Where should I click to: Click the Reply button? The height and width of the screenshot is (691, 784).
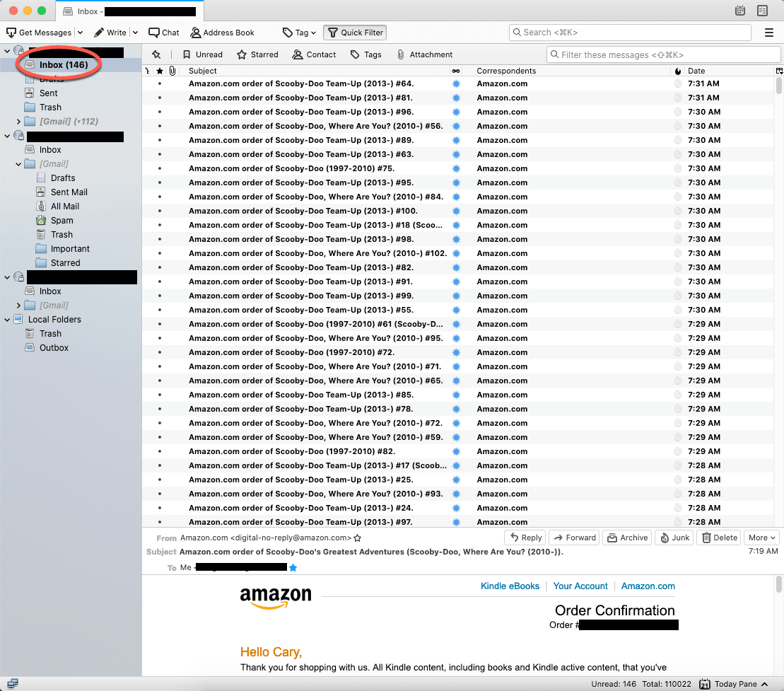[x=526, y=538]
